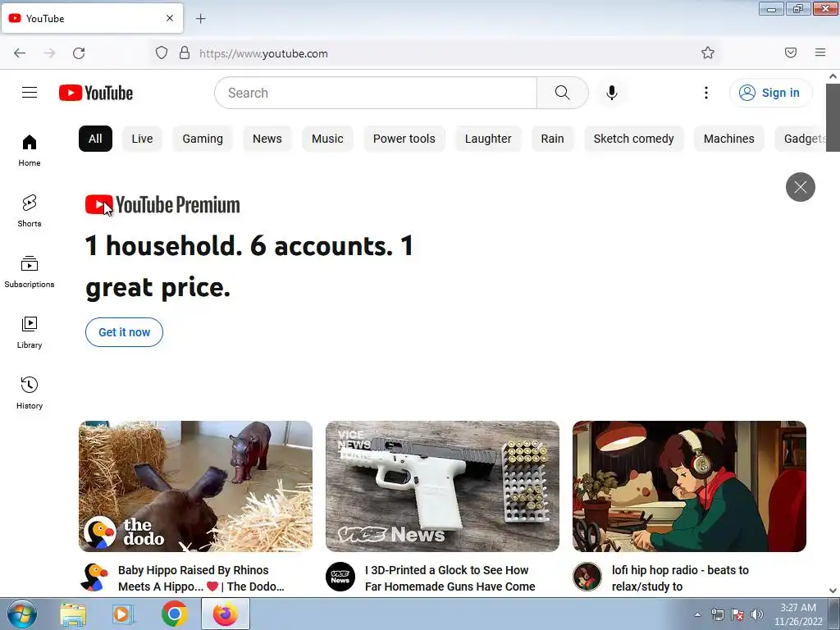The image size is (840, 630).
Task: Dismiss the YouTube Premium promo banner
Action: (x=801, y=187)
